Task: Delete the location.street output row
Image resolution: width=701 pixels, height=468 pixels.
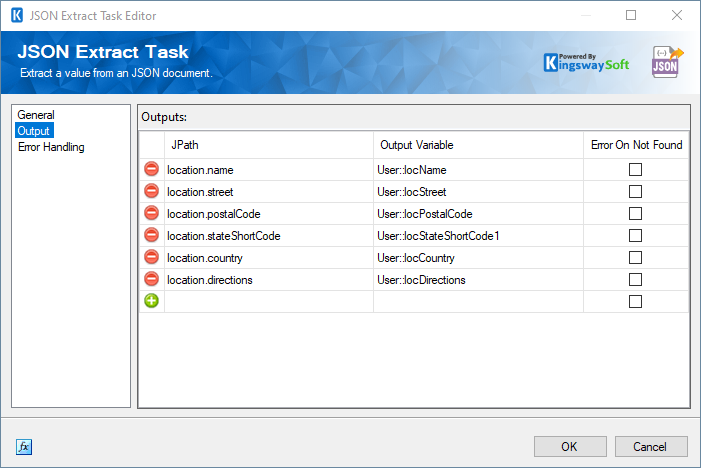Action: click(151, 192)
